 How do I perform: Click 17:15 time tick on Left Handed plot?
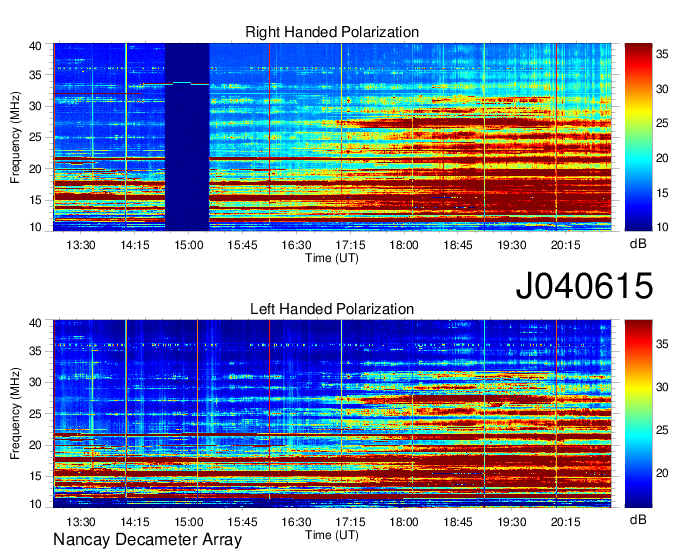tap(350, 522)
